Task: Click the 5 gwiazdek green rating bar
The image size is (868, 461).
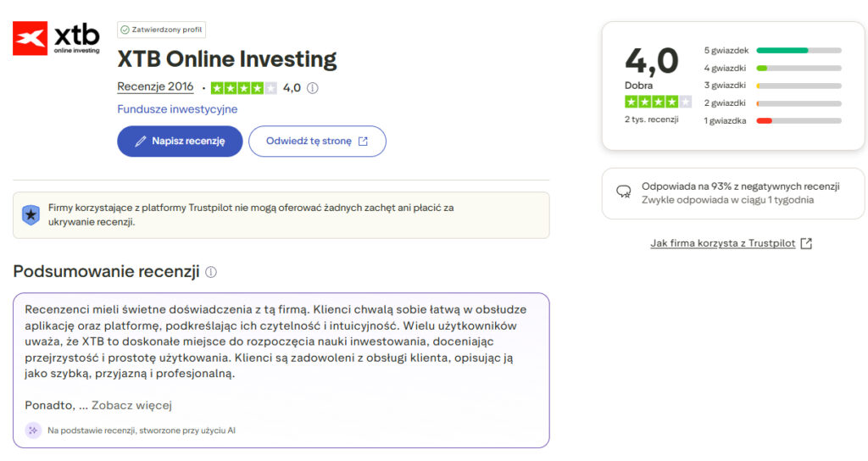Action: [x=798, y=50]
